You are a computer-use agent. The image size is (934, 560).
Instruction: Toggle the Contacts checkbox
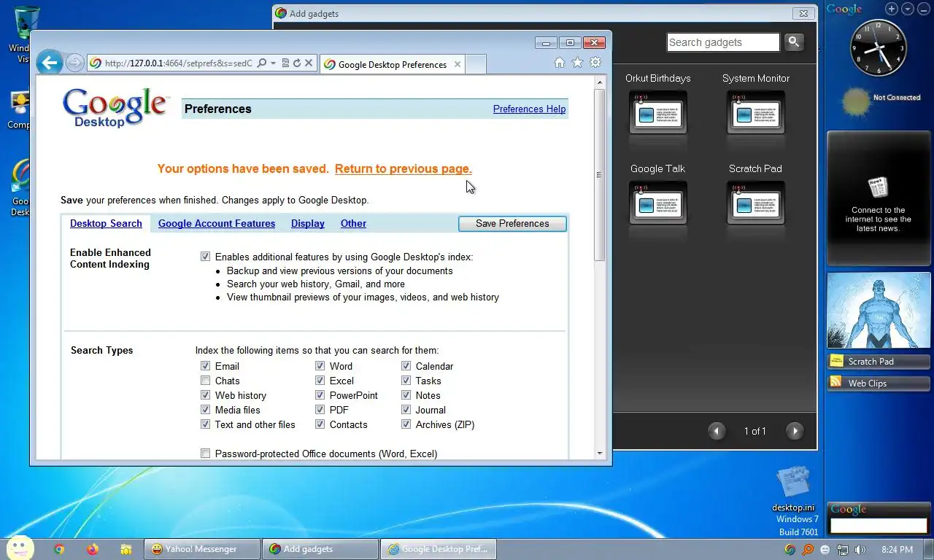point(320,424)
